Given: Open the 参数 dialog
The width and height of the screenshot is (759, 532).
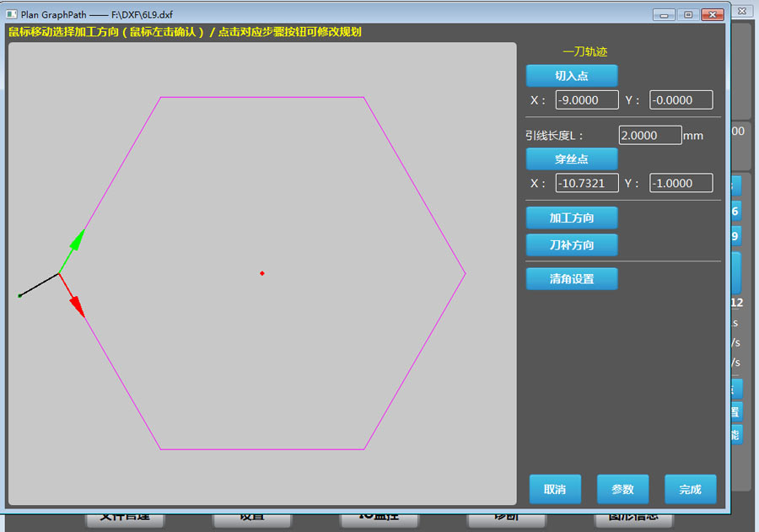Looking at the screenshot, I should click(x=622, y=489).
